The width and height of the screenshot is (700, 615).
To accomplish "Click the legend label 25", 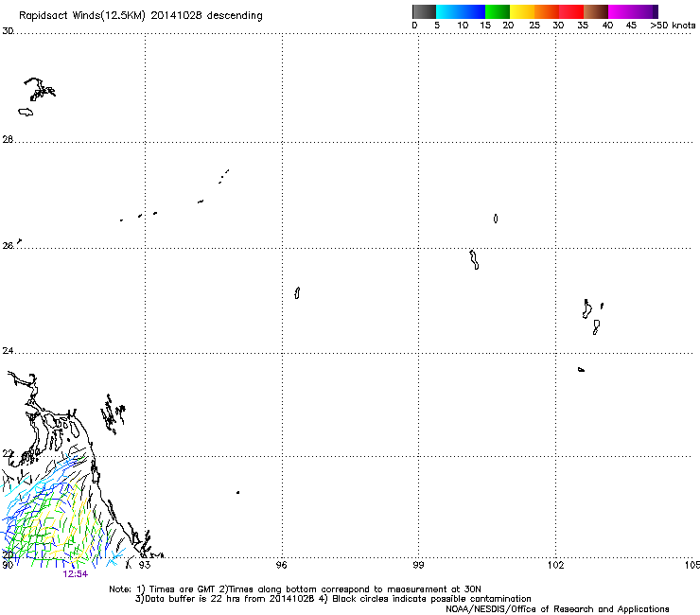I will [534, 26].
